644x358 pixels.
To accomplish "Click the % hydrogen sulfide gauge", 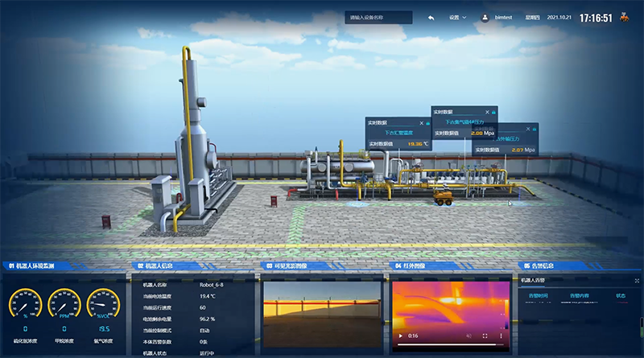I will [25, 303].
